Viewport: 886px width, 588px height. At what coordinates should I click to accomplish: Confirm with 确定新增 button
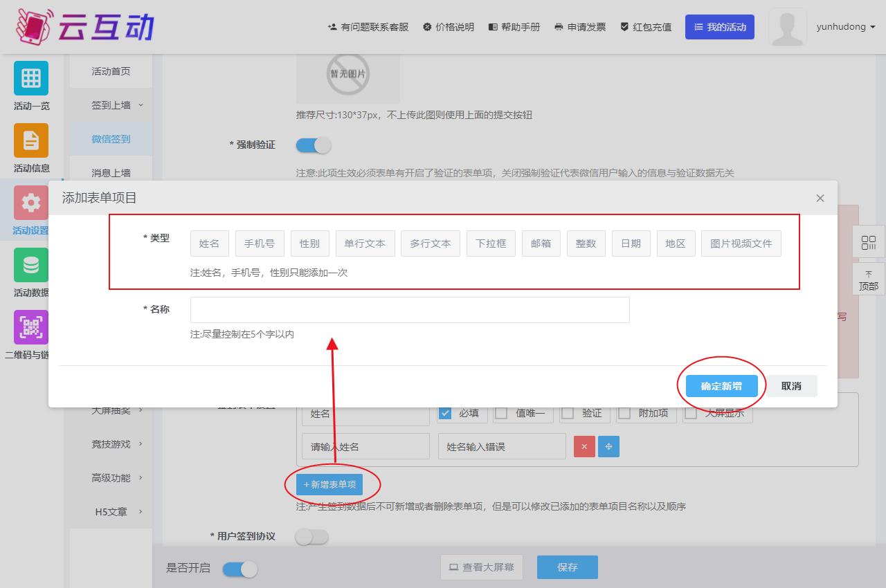tap(721, 386)
